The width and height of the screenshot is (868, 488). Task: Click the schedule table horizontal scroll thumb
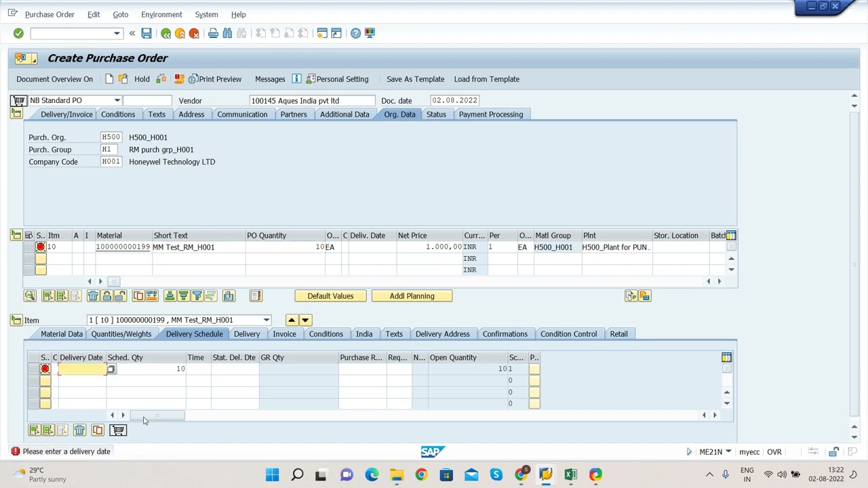(x=157, y=415)
